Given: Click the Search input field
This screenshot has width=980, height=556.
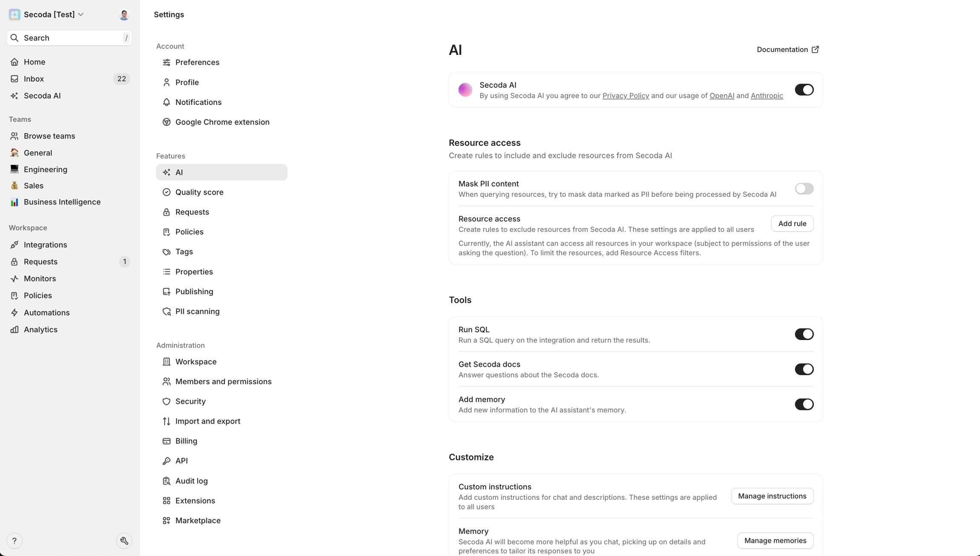Looking at the screenshot, I should click(x=69, y=38).
